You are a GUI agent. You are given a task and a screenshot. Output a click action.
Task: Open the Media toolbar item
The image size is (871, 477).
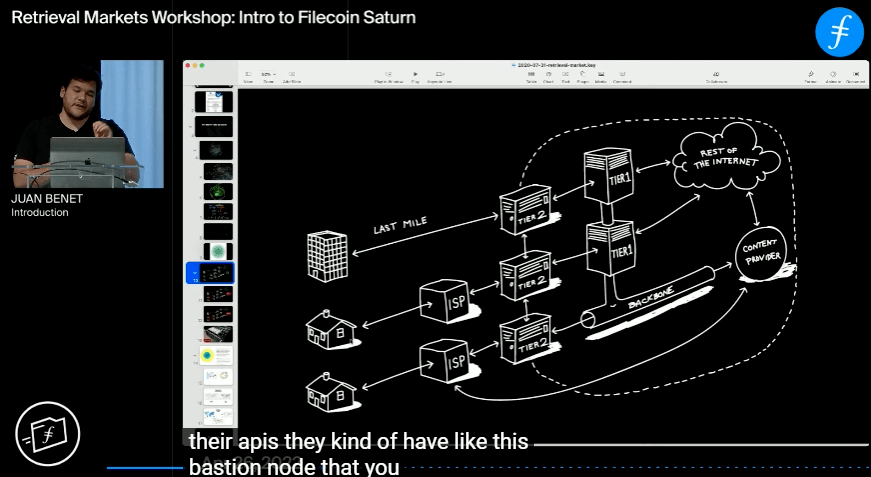pyautogui.click(x=600, y=75)
